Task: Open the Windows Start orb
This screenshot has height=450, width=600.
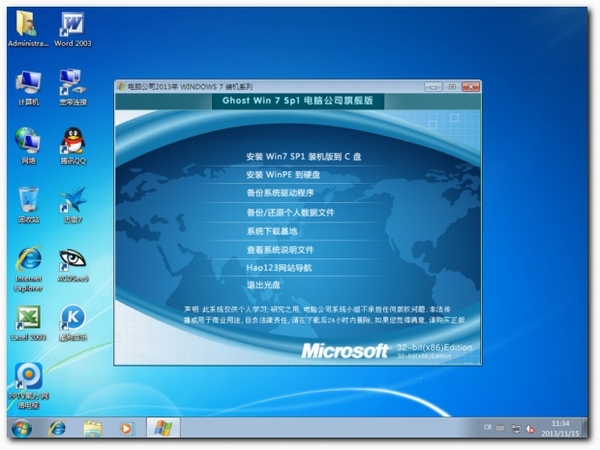Action: click(x=19, y=428)
